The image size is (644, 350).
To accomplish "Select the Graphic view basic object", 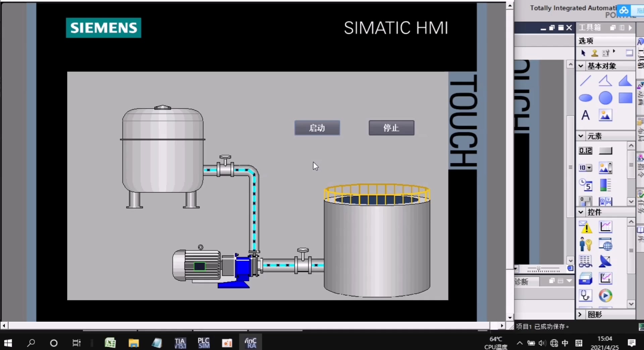I will (605, 115).
